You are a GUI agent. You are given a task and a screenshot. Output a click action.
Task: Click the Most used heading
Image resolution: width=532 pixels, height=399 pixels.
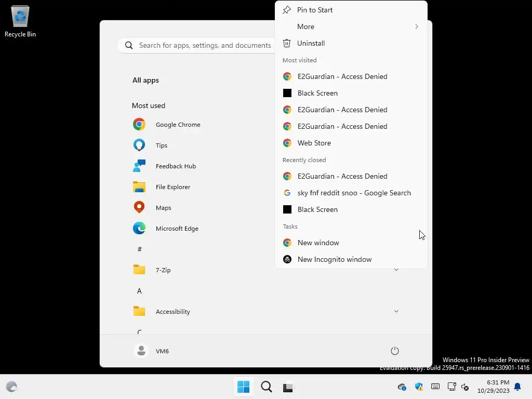149,105
